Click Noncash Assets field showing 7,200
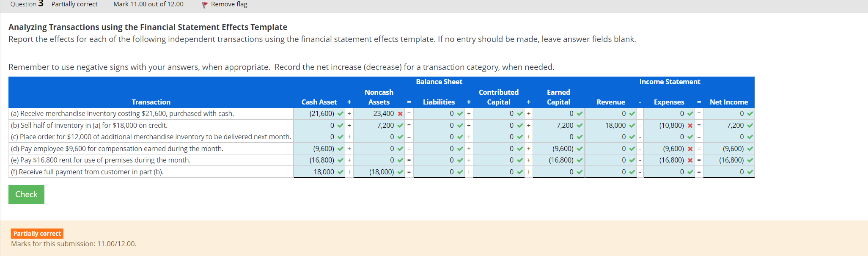This screenshot has width=868, height=256. click(x=379, y=125)
